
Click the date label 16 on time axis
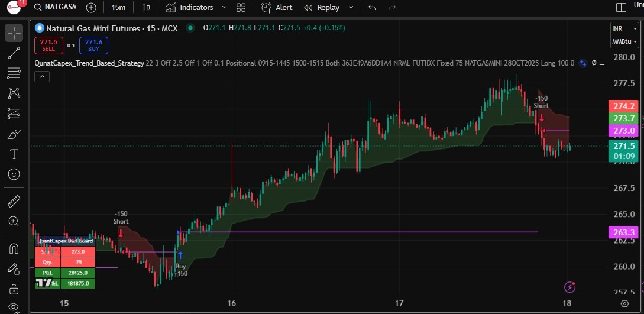coord(232,303)
